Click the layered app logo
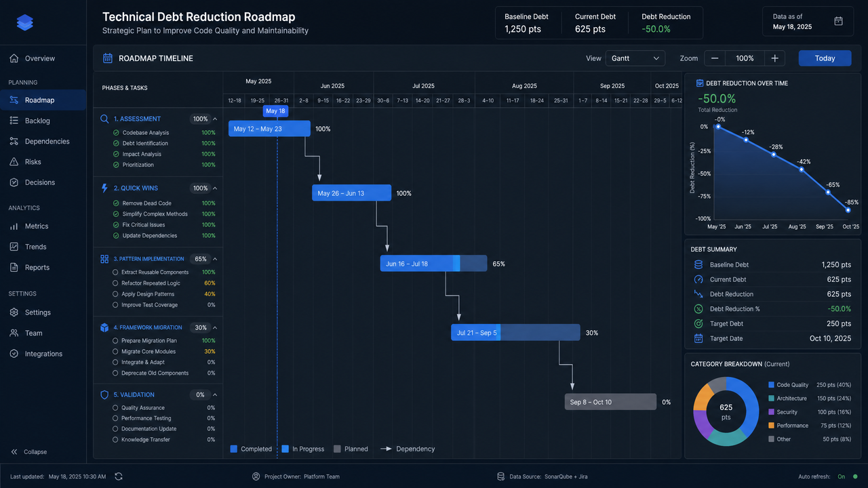Screen dimensions: 868x488 [25, 22]
